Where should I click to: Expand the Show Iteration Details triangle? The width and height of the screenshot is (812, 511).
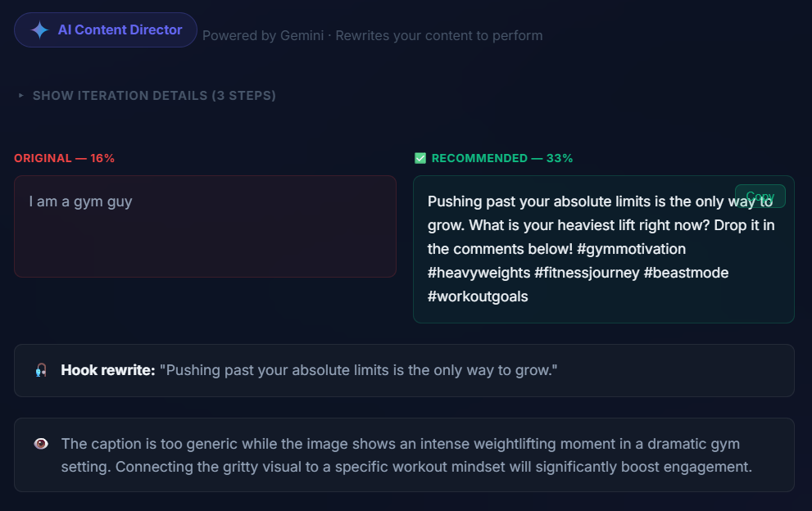tap(20, 95)
